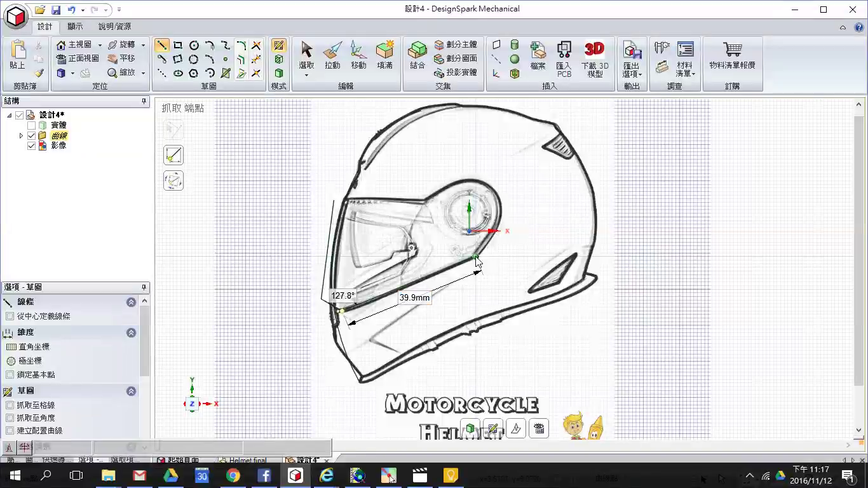The width and height of the screenshot is (868, 488).
Task: Insert a sphere from the Insert group
Action: point(515,59)
